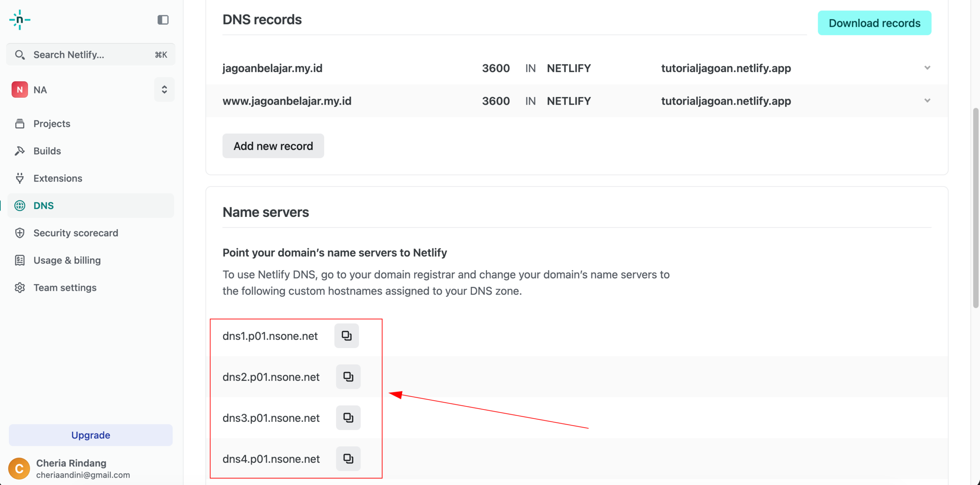The height and width of the screenshot is (485, 980).
Task: Copy dns3.p01.nsone.net name server
Action: click(348, 418)
